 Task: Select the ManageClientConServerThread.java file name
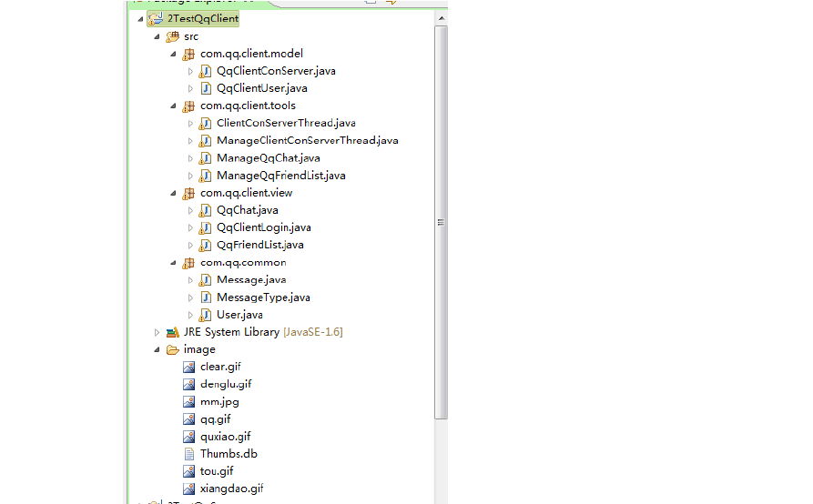point(308,141)
